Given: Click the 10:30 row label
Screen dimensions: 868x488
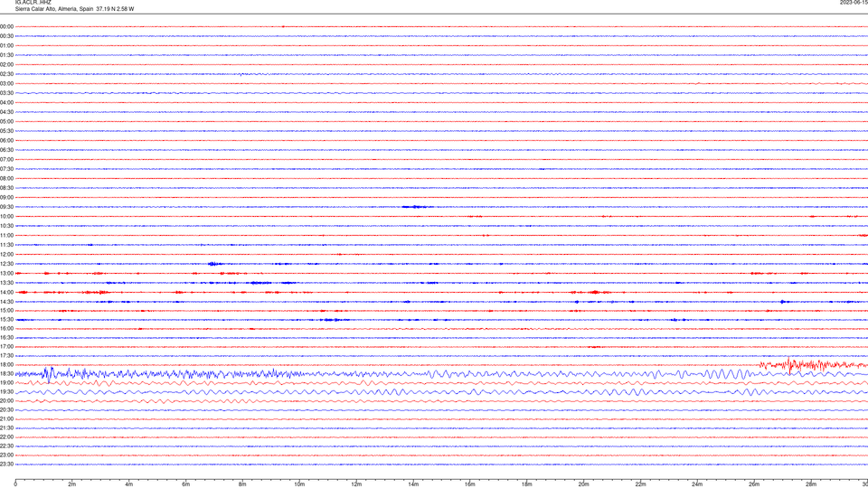Looking at the screenshot, I should coord(6,226).
